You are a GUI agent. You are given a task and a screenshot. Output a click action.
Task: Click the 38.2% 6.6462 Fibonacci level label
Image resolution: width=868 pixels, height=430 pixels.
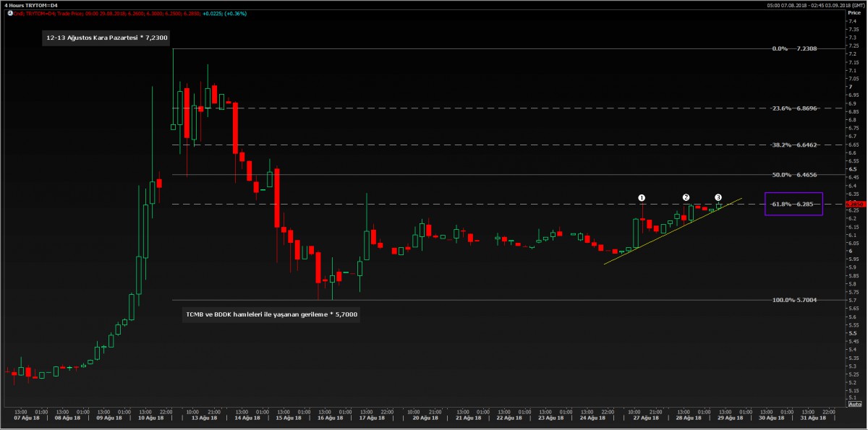pyautogui.click(x=793, y=145)
